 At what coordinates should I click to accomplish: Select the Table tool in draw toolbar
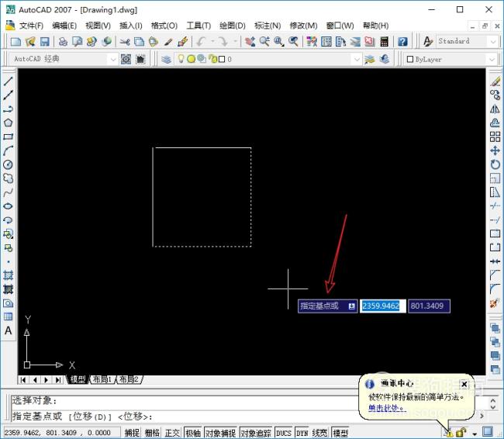[x=8, y=316]
